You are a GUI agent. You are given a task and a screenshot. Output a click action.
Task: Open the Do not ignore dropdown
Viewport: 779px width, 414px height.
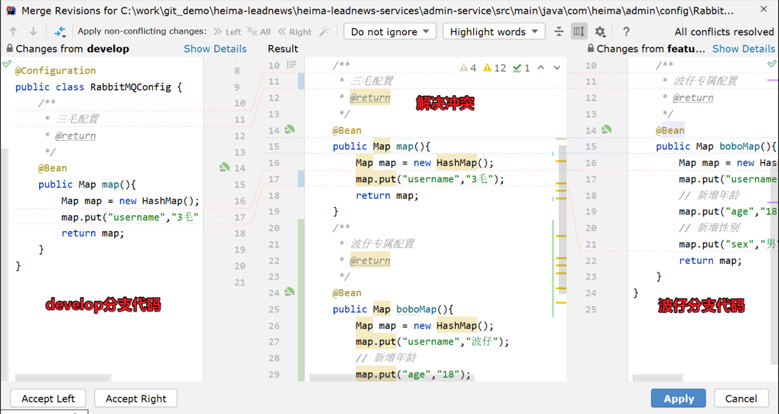tap(390, 32)
